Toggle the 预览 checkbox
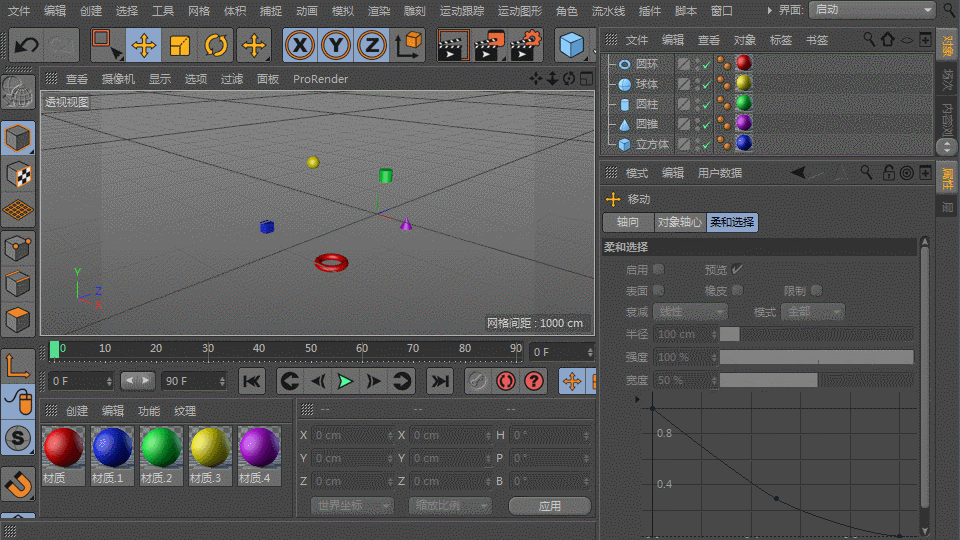 [738, 269]
